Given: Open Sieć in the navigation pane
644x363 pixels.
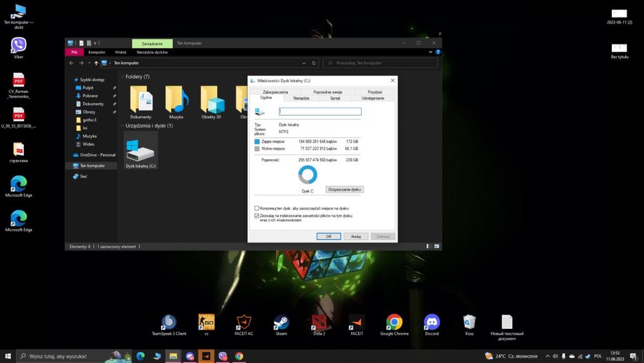Looking at the screenshot, I should tap(83, 177).
